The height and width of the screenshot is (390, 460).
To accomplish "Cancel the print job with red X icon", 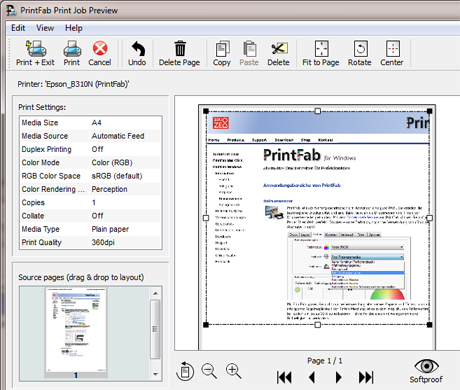I will pos(100,53).
